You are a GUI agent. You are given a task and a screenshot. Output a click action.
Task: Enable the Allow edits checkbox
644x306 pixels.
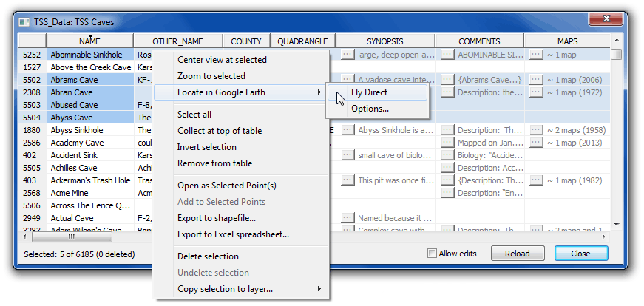click(432, 254)
